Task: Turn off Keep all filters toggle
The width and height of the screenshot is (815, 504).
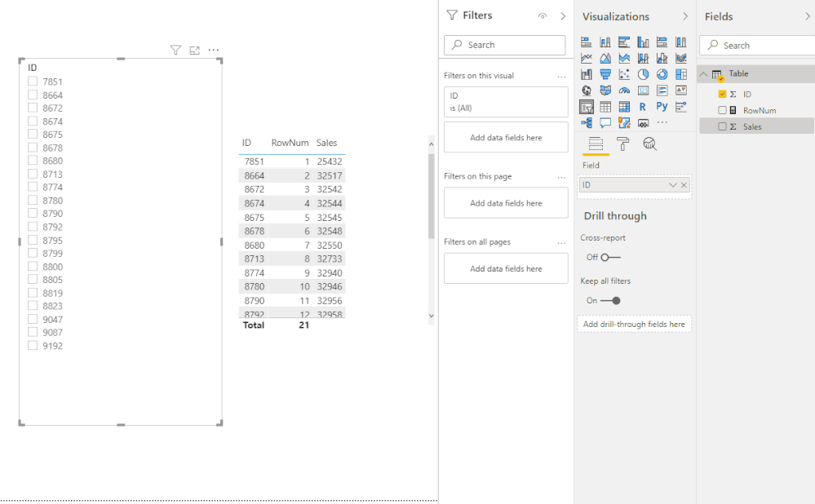Action: [610, 300]
